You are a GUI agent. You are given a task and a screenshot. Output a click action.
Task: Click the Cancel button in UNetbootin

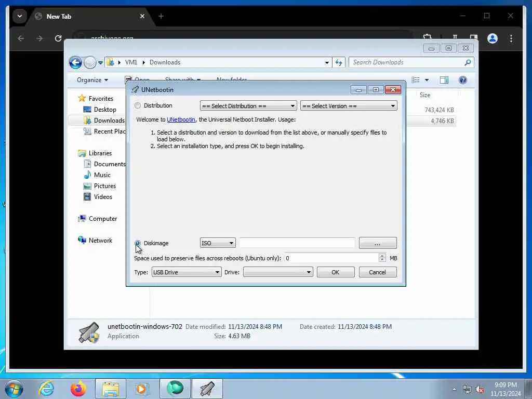click(x=378, y=272)
